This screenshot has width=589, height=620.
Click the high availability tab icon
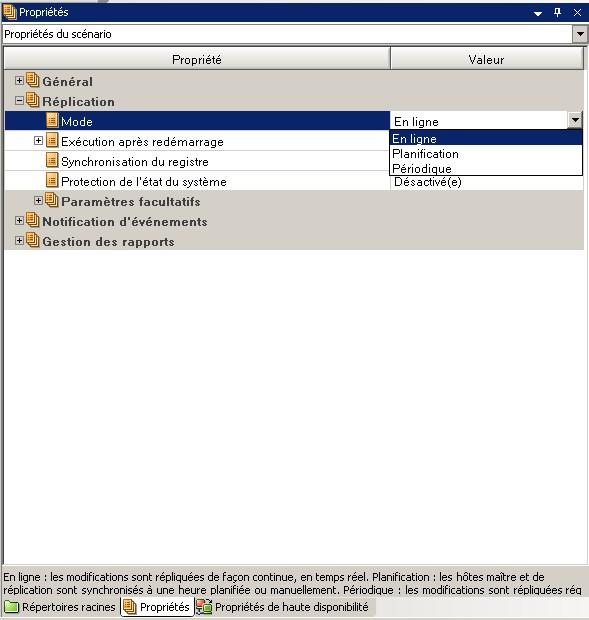(x=204, y=607)
